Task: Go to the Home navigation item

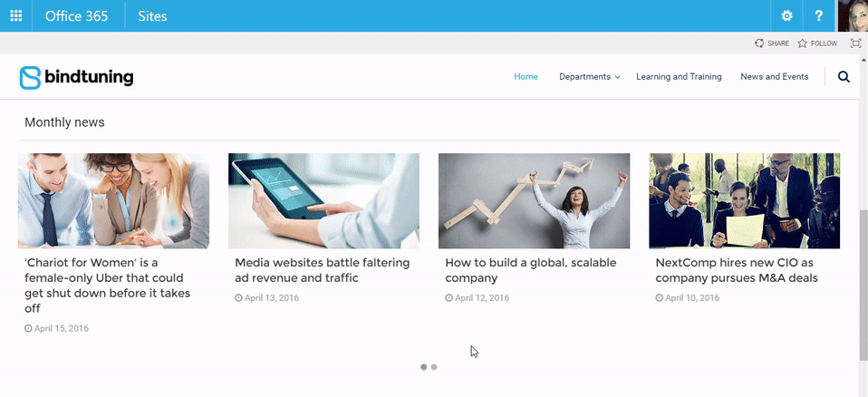Action: [x=526, y=77]
